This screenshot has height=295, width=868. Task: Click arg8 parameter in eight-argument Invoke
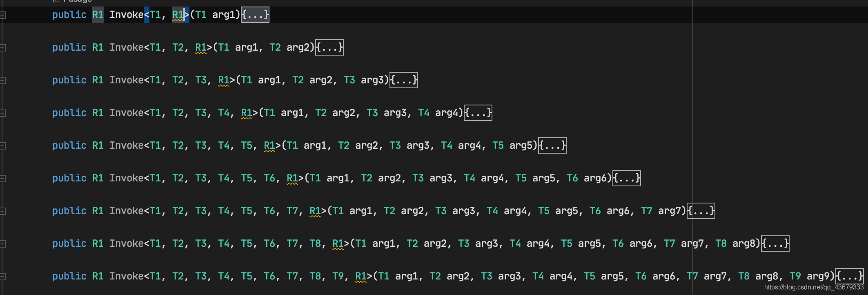pyautogui.click(x=744, y=244)
